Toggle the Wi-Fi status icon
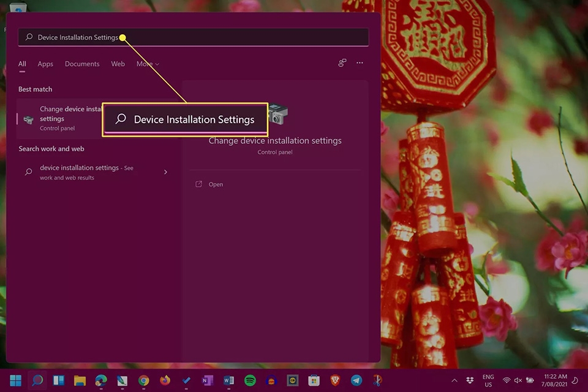Screen dimensions: 588x392 (507, 380)
